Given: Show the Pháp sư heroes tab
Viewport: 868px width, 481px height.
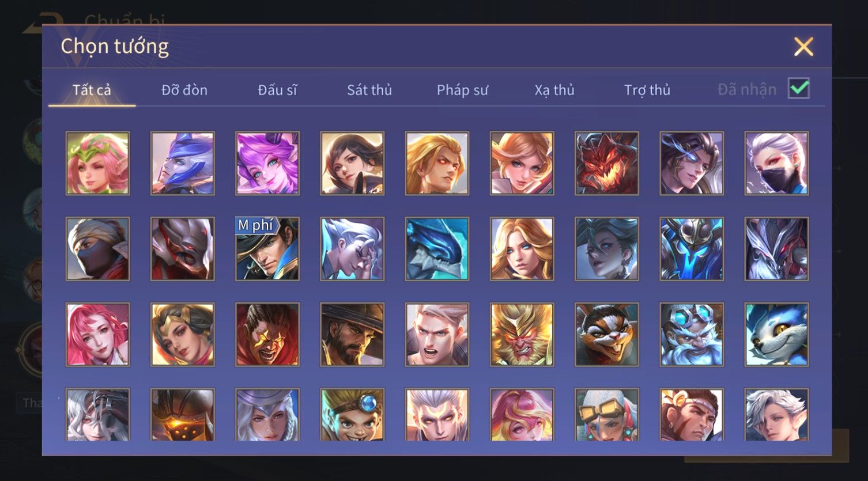Looking at the screenshot, I should [462, 90].
